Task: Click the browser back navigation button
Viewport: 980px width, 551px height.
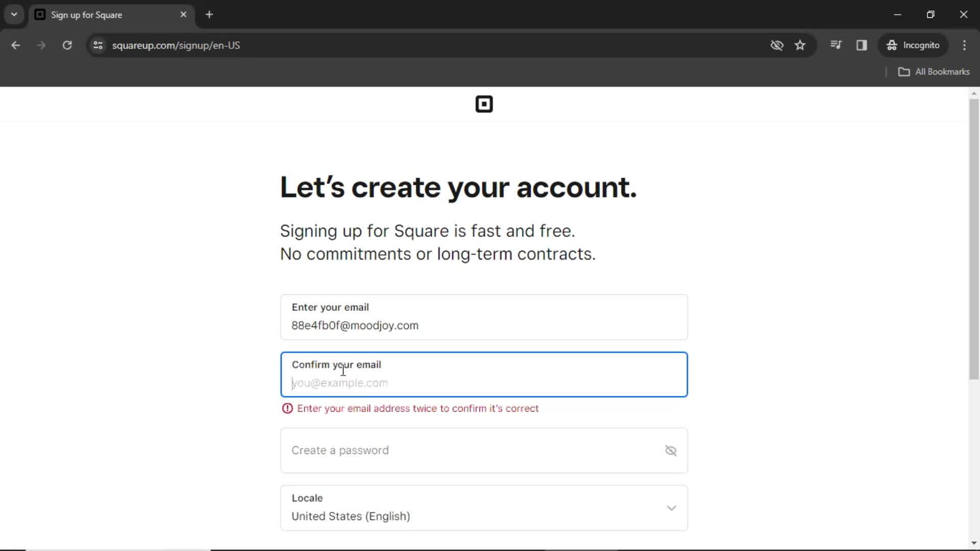Action: click(x=15, y=45)
